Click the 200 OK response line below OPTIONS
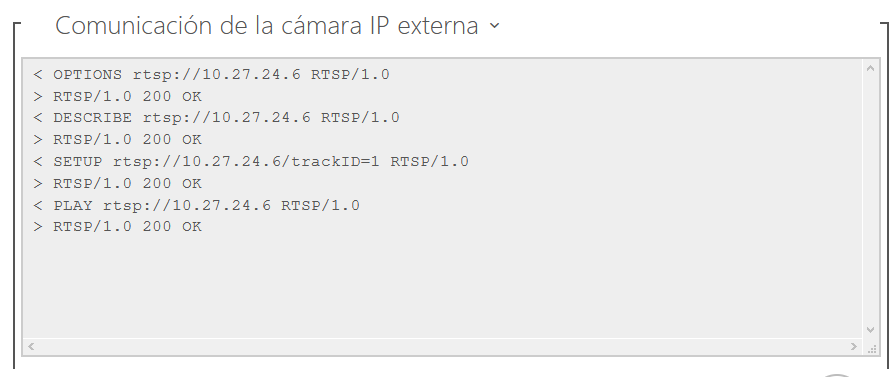This screenshot has height=377, width=893. pyautogui.click(x=117, y=96)
